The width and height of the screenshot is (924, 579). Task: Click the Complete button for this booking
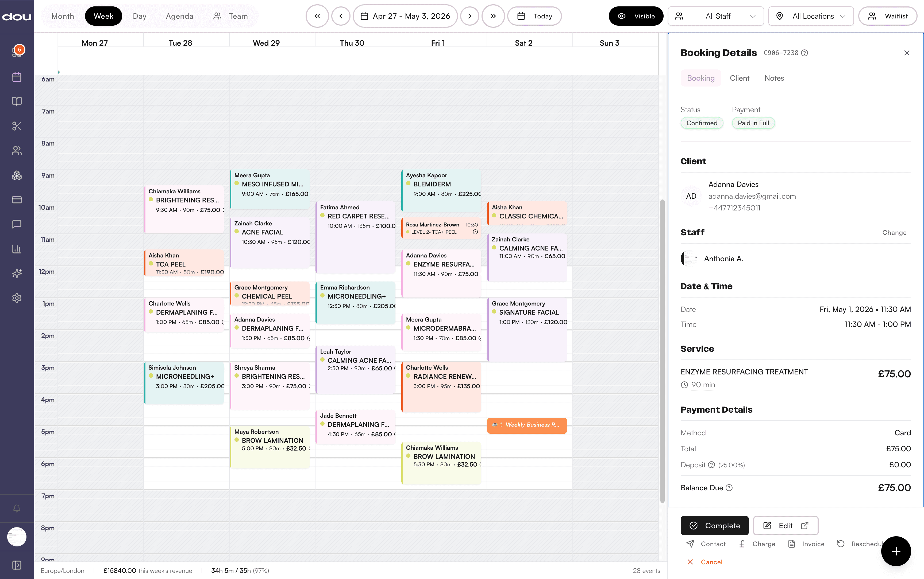point(714,525)
